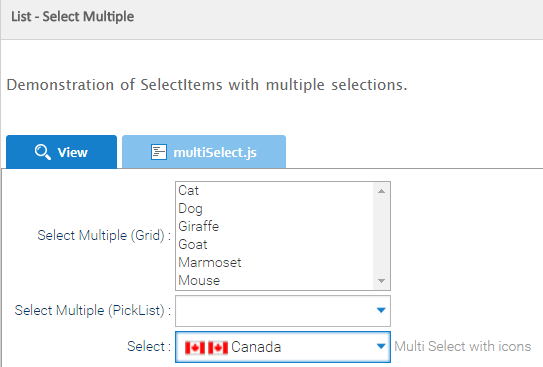
Task: Click the List - Select Multiple header
Action: (x=72, y=17)
